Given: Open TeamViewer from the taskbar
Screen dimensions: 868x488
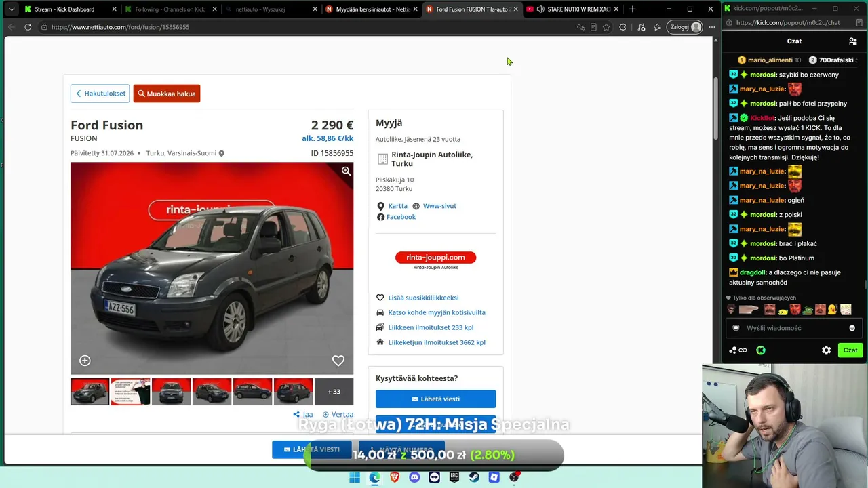Looking at the screenshot, I should 435,477.
